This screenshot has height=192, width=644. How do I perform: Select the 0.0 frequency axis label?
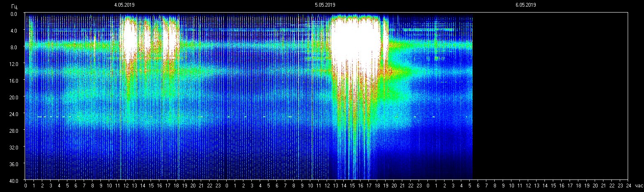coord(14,14)
